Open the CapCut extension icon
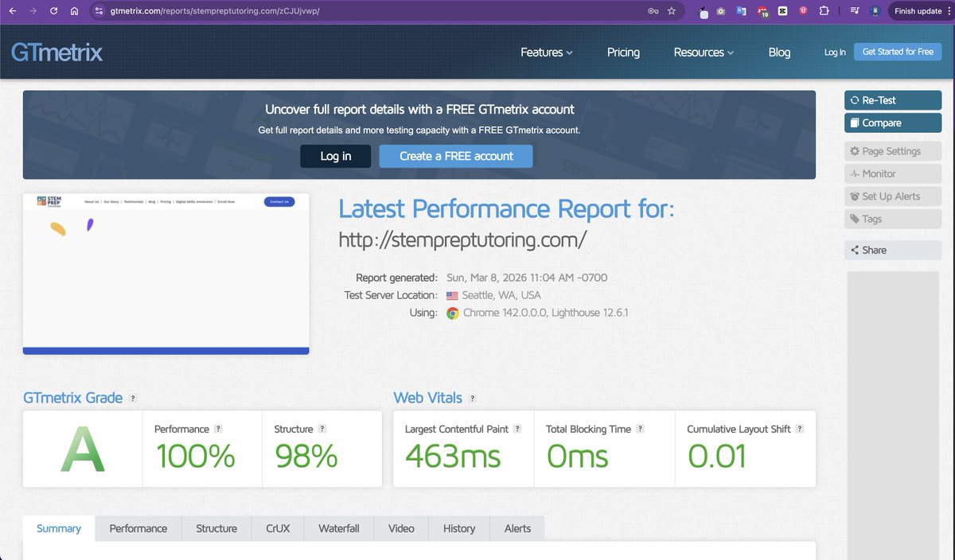This screenshot has width=955, height=560. (783, 11)
